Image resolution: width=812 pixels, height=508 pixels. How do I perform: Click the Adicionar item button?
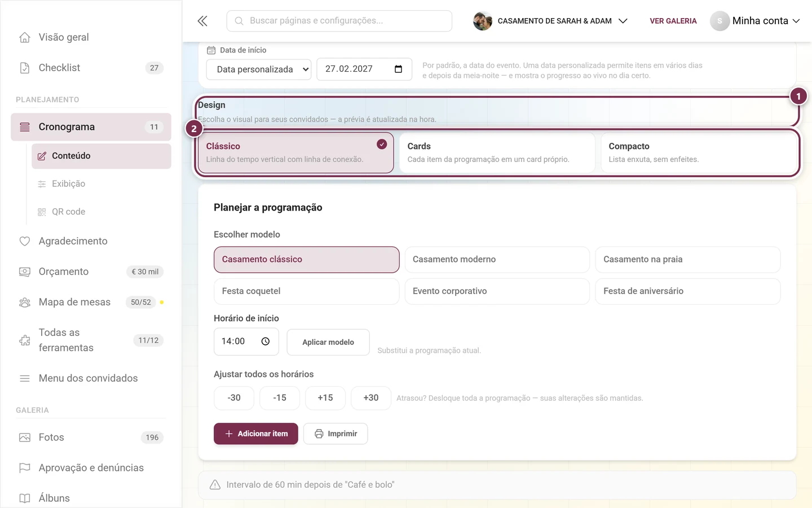point(256,433)
